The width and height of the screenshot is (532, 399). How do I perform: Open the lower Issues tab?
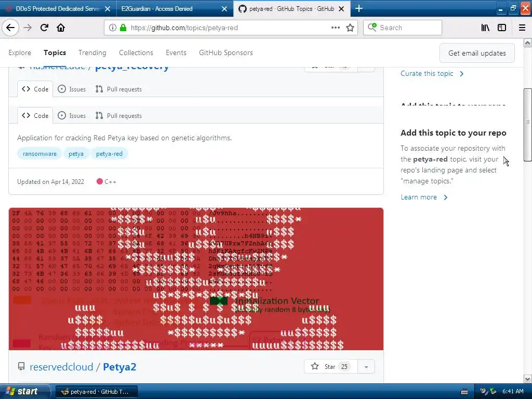[72, 115]
